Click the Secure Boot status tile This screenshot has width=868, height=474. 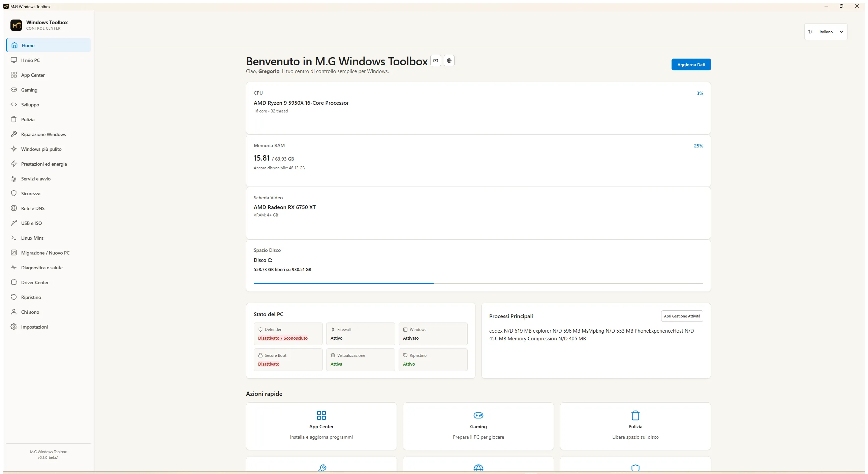(x=288, y=360)
